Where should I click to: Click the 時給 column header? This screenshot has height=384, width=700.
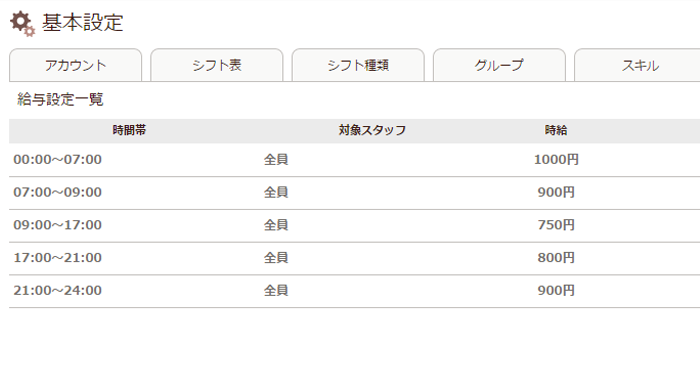click(x=556, y=130)
